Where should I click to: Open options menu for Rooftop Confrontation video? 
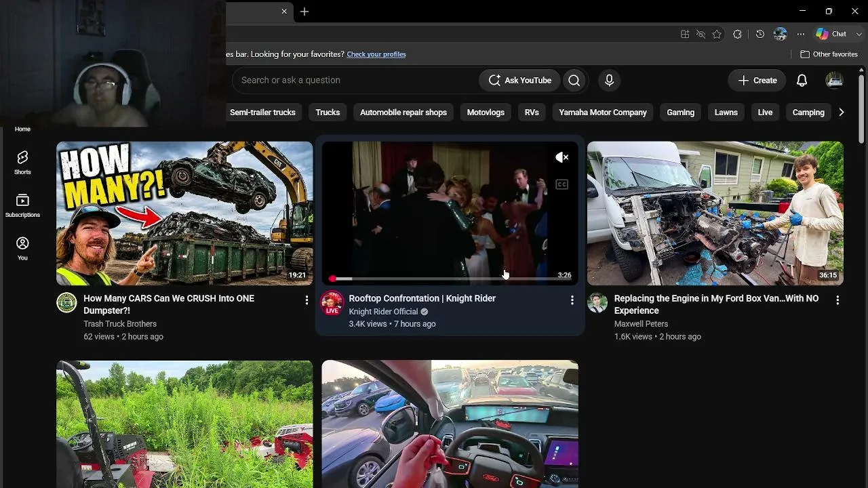tap(572, 300)
